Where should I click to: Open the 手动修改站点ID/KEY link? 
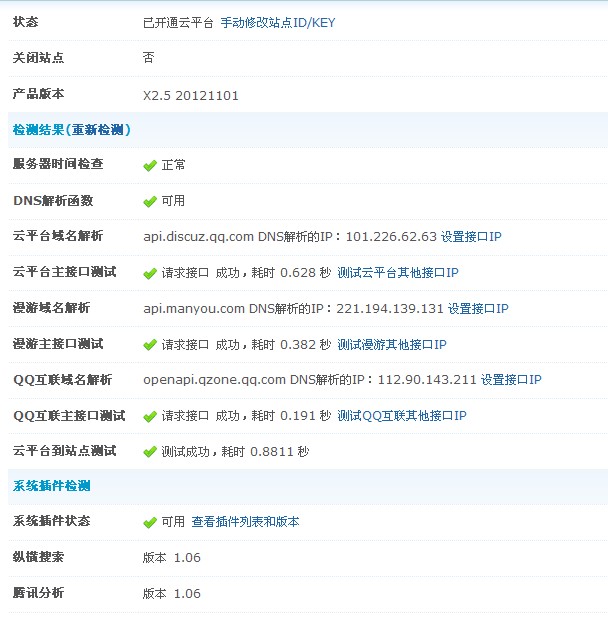[x=277, y=22]
